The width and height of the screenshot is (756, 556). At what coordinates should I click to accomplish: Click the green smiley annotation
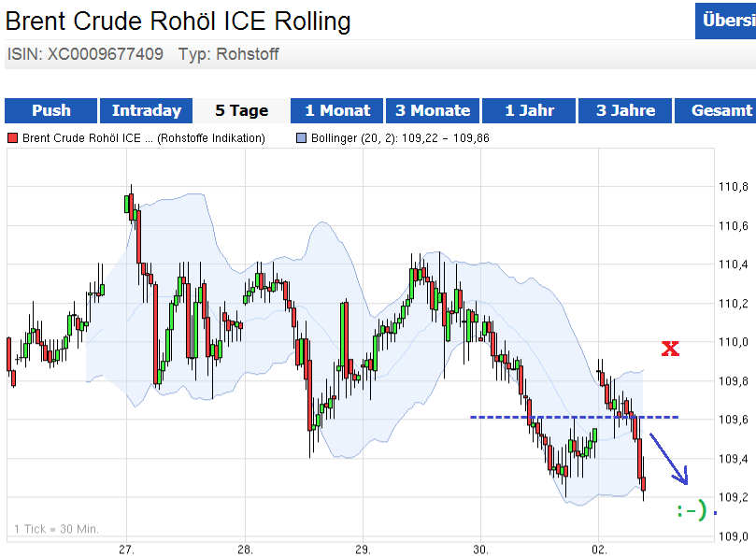[x=691, y=511]
